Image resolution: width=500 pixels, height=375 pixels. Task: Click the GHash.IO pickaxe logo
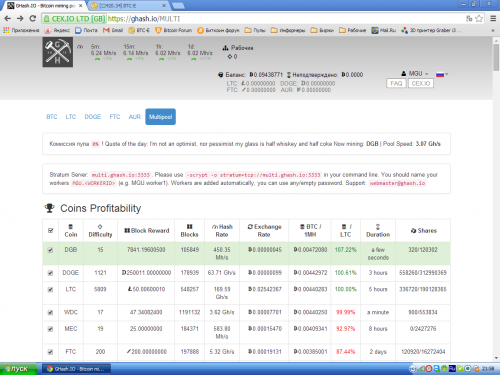[x=58, y=52]
